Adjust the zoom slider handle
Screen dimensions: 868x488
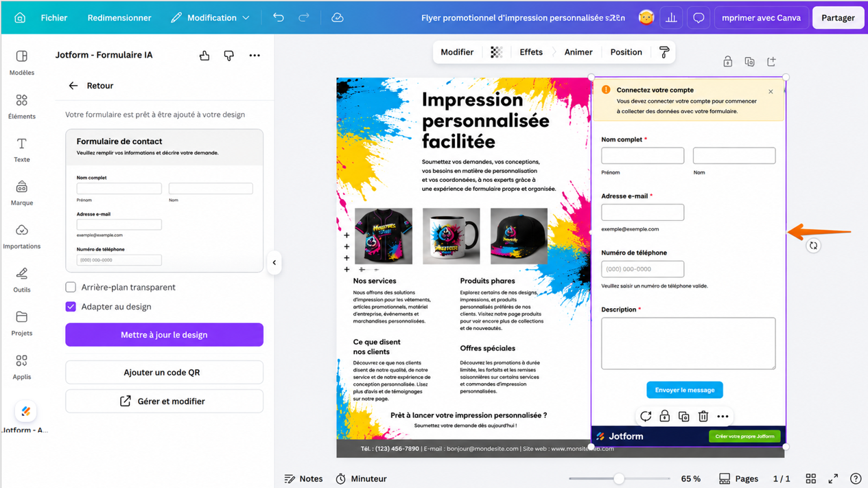pos(619,478)
